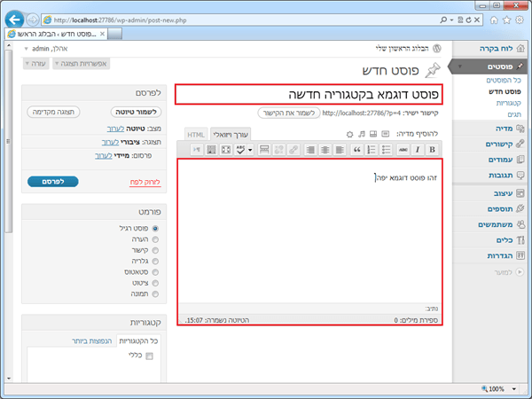Select the הערה format radio
This screenshot has width=532, height=399.
pos(155,239)
